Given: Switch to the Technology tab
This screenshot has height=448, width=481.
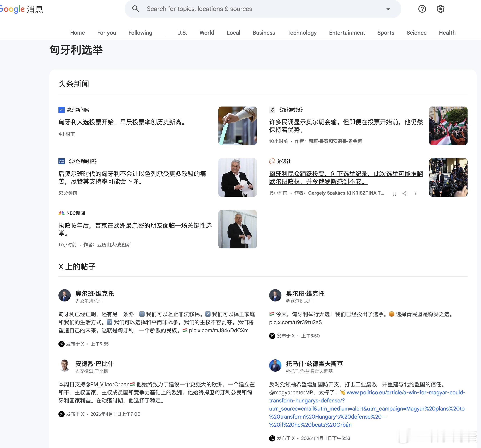Looking at the screenshot, I should point(302,33).
